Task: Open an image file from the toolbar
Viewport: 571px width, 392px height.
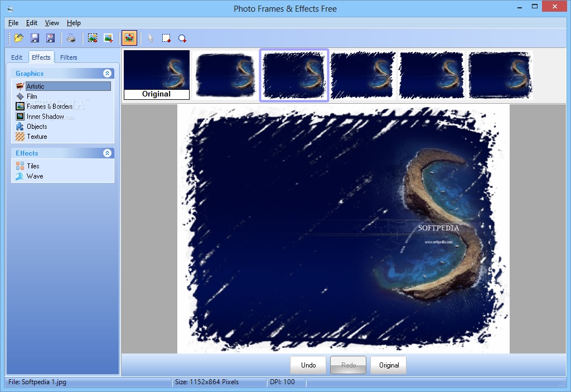Action: (x=18, y=38)
